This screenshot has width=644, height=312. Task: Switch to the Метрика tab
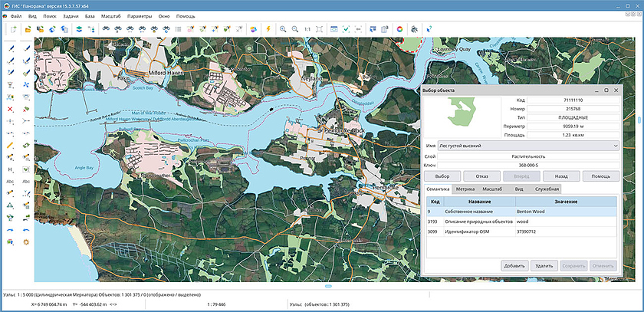pos(465,188)
